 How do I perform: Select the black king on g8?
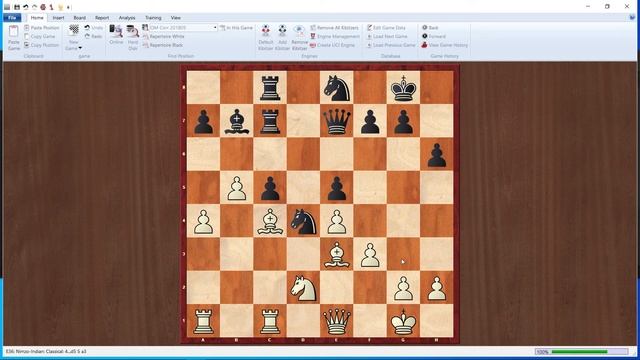[x=403, y=88]
